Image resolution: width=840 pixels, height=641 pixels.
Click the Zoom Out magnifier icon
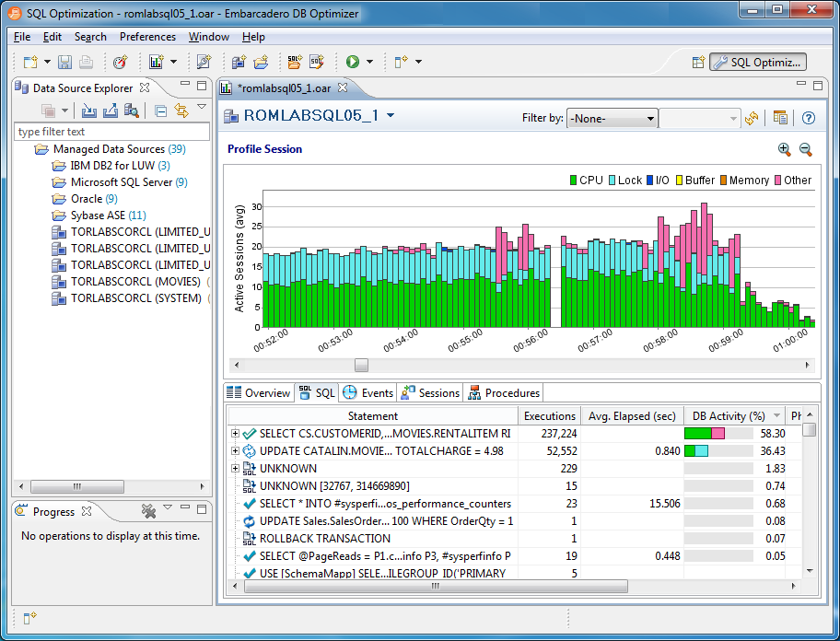coord(806,149)
